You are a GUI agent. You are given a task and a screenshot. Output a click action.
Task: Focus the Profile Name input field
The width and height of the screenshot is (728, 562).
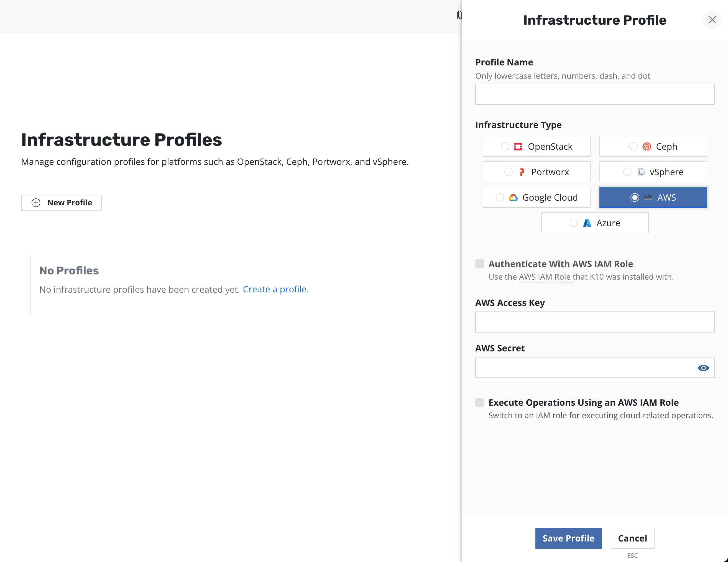(595, 94)
